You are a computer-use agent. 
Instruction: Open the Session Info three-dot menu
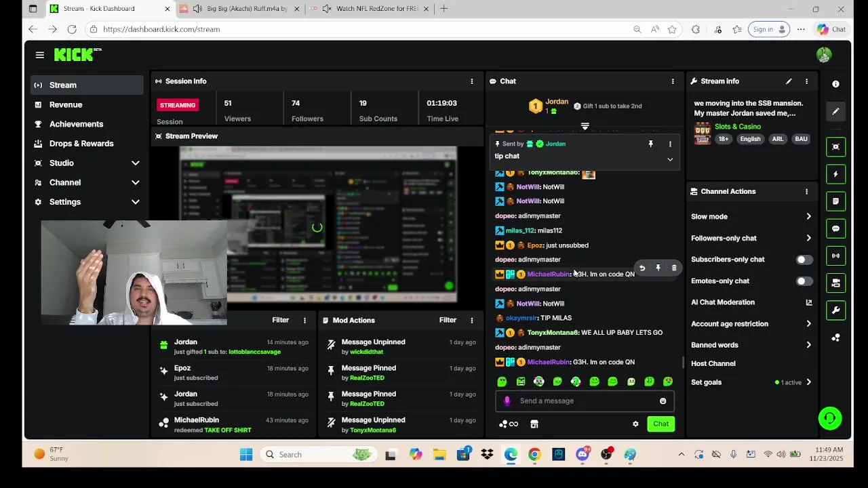(x=472, y=81)
